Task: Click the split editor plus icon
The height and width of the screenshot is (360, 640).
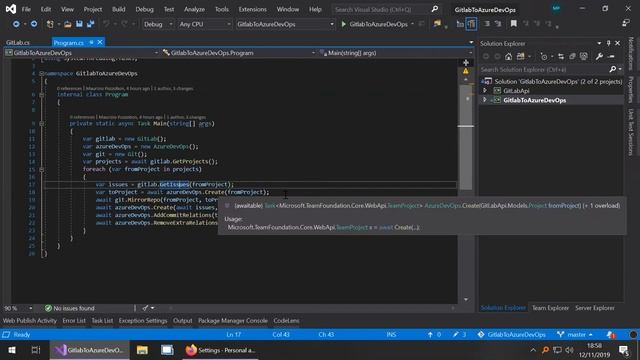Action: [466, 62]
